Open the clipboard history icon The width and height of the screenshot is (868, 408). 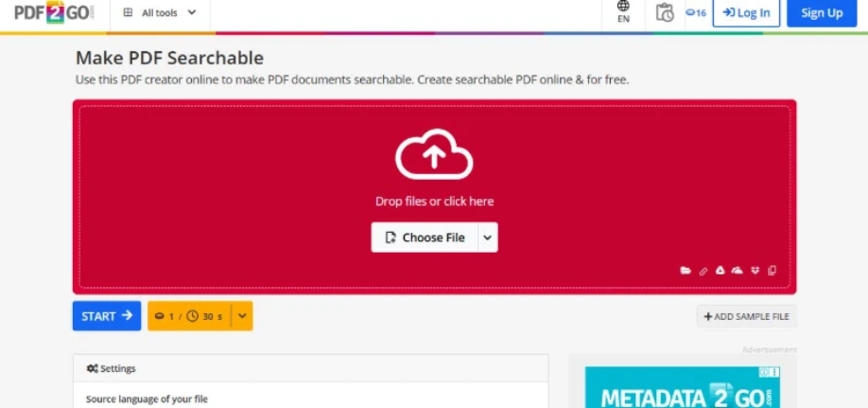[x=665, y=12]
